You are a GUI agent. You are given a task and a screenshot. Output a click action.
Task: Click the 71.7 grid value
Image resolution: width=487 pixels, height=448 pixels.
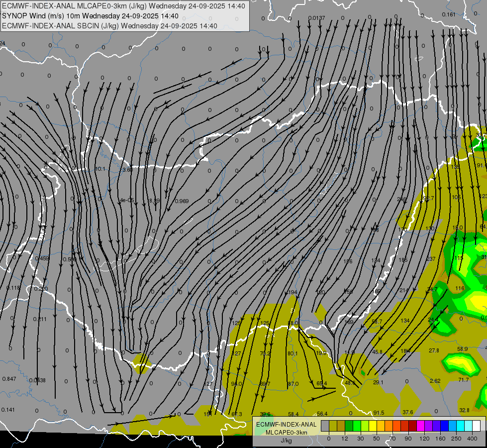pos(464,380)
